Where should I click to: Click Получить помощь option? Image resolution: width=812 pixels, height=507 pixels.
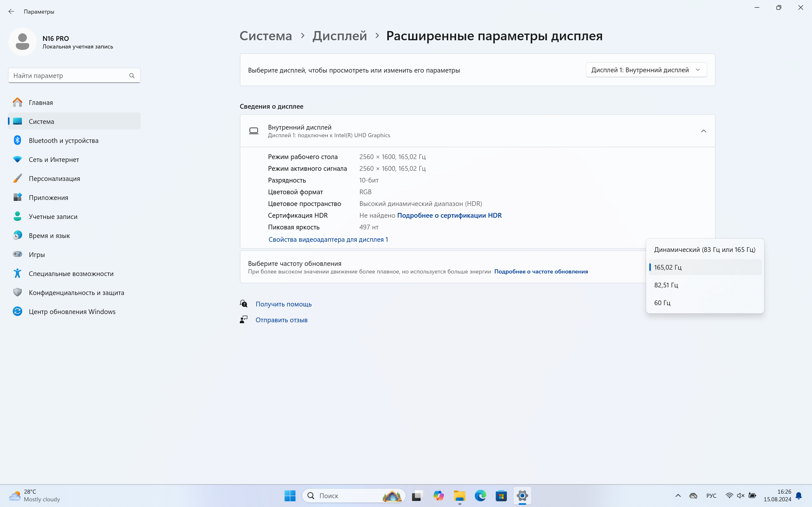(283, 304)
